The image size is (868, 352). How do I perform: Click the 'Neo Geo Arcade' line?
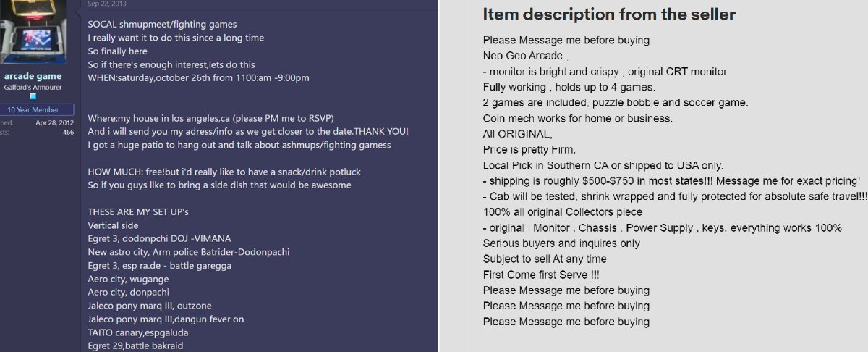(525, 56)
